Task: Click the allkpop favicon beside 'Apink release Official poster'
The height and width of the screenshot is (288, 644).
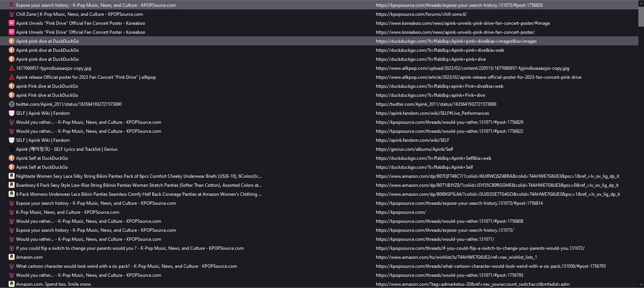Action: [12, 77]
